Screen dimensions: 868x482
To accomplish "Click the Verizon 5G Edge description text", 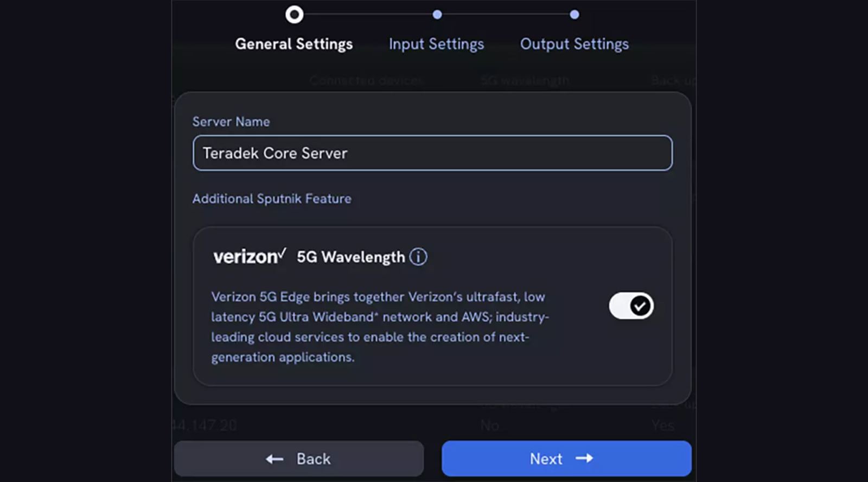I will (x=379, y=327).
